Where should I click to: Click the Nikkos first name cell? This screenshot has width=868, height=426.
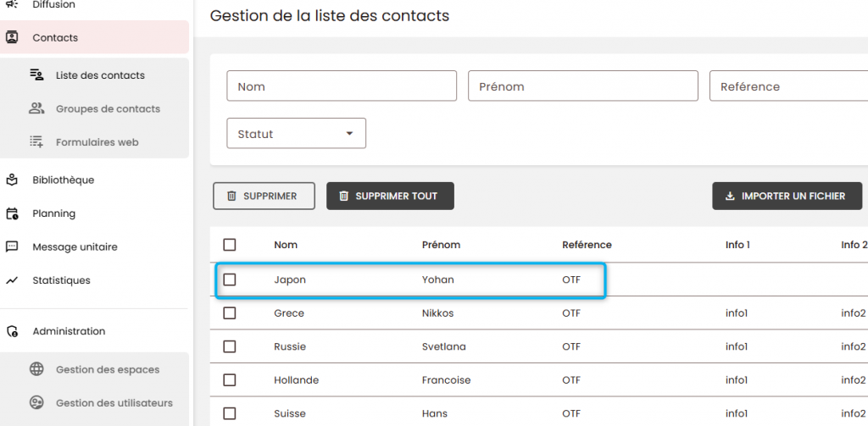(438, 313)
